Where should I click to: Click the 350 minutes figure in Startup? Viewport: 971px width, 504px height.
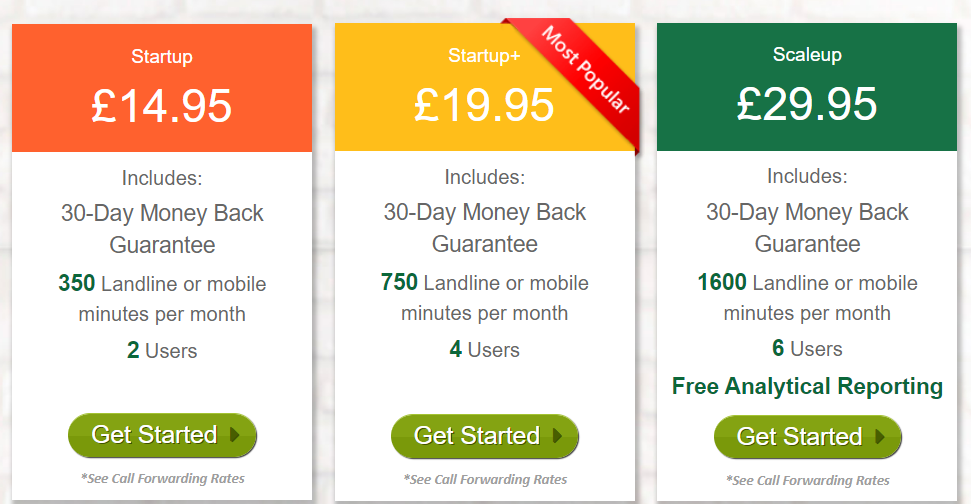click(x=77, y=283)
